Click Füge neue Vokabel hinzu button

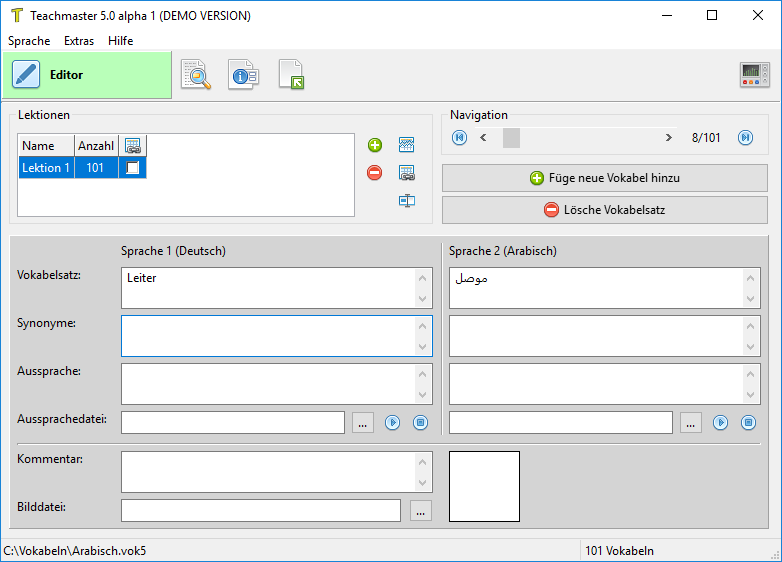pyautogui.click(x=604, y=178)
